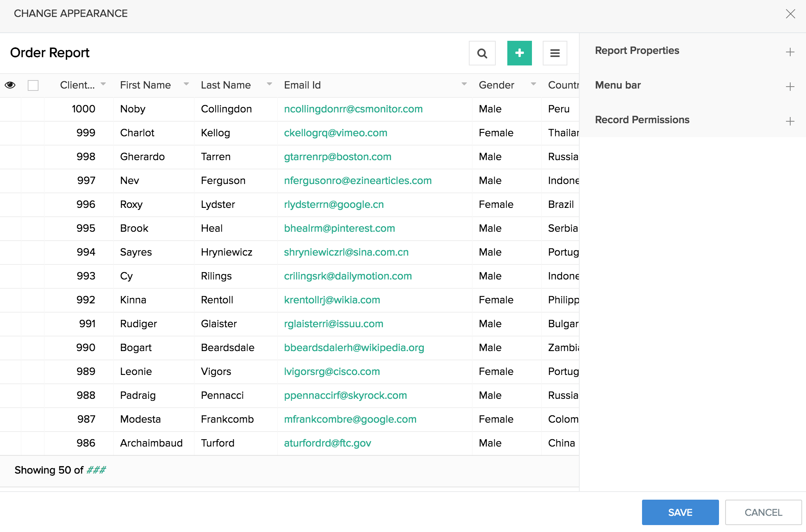
Task: Select the Report Properties section
Action: pos(637,50)
